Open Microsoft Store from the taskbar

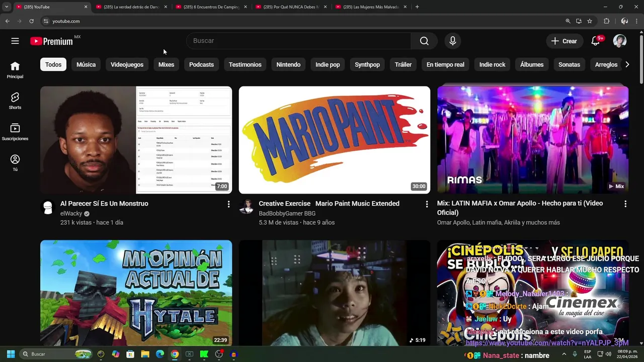pos(130,354)
